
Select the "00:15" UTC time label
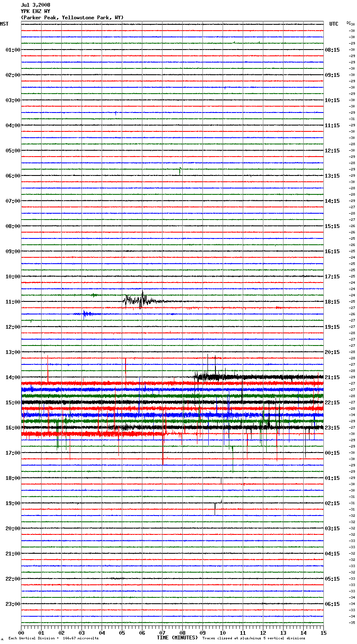click(332, 453)
